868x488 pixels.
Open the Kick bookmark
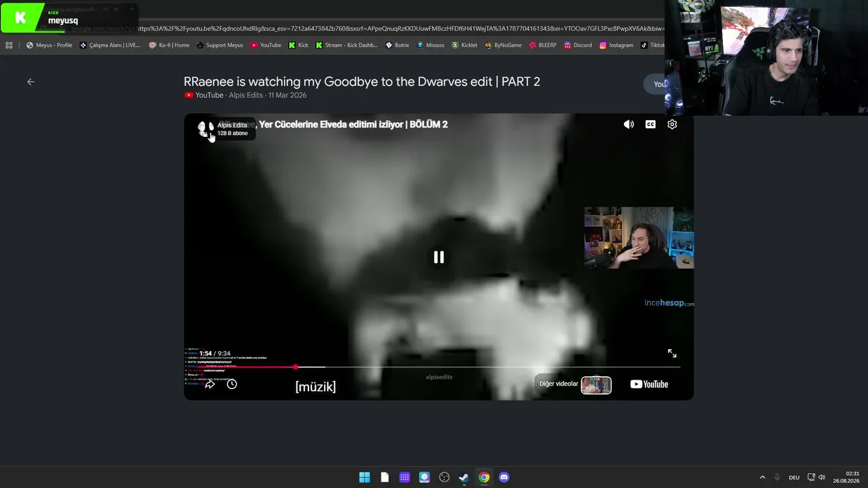click(x=298, y=45)
